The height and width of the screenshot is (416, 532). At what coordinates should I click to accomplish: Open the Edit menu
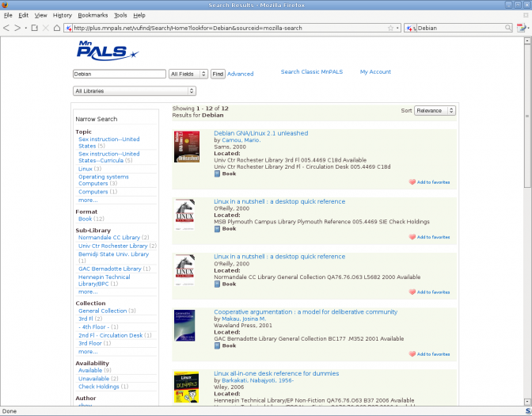tap(23, 15)
